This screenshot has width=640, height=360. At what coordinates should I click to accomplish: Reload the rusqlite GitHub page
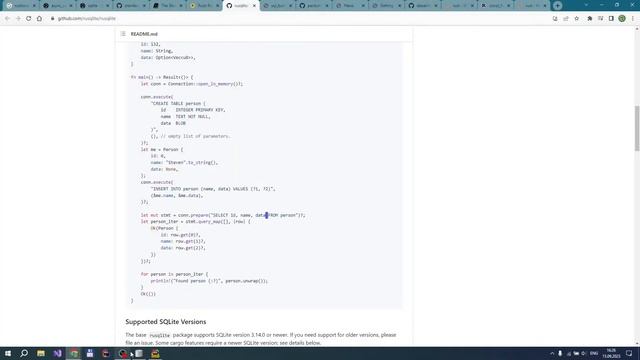[29, 18]
